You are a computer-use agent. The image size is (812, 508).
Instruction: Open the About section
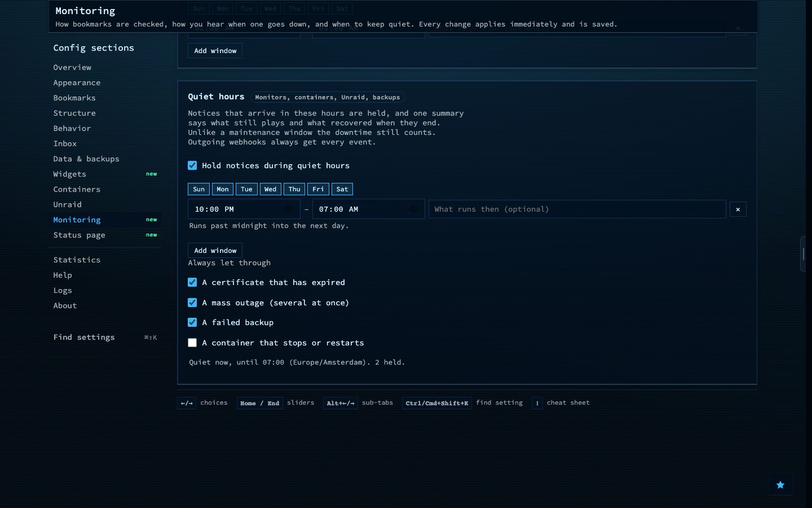tap(105, 305)
